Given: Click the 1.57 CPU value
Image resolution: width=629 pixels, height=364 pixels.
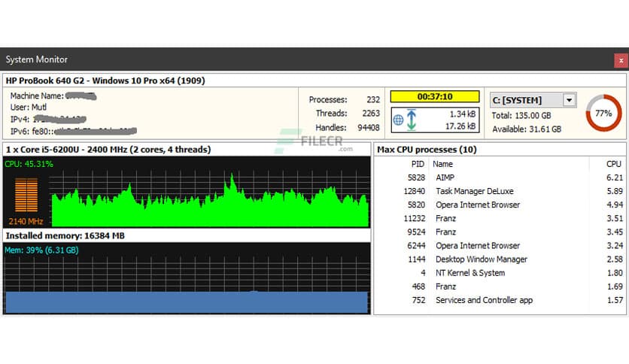Looking at the screenshot, I should pos(615,300).
